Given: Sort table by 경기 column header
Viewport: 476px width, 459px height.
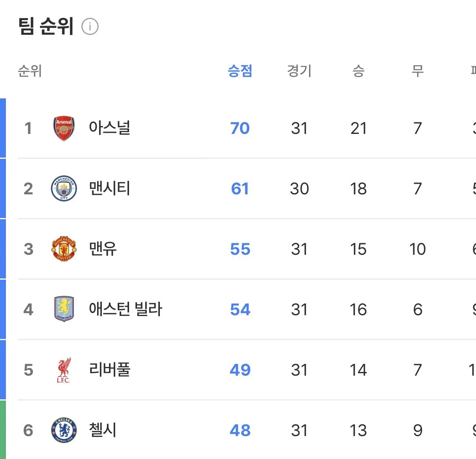Looking at the screenshot, I should click(299, 71).
